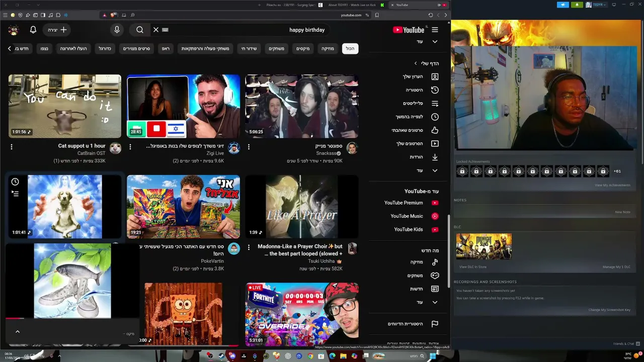Collapse the 'עוד' section above 'הדף שלי'
644x362 pixels.
tap(435, 42)
